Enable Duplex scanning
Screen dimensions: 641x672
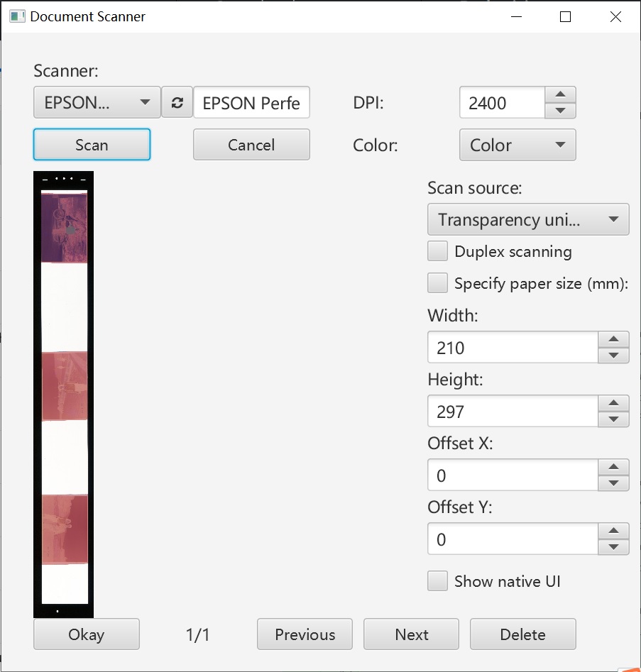[437, 250]
